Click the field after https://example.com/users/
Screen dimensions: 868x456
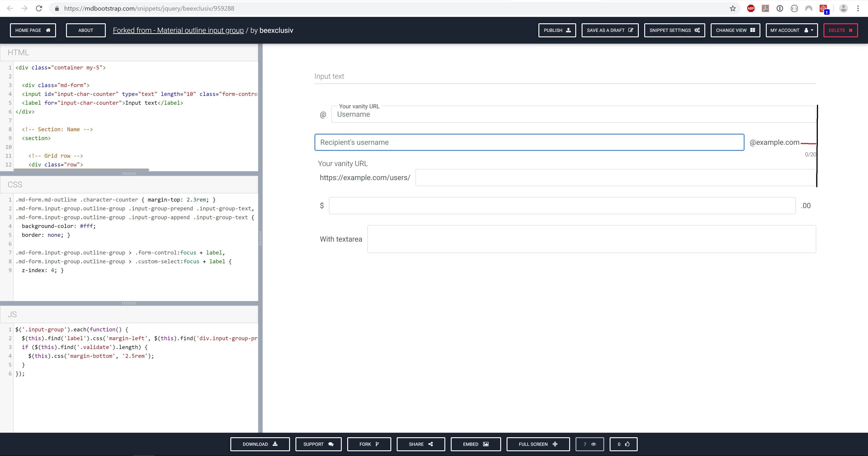616,177
